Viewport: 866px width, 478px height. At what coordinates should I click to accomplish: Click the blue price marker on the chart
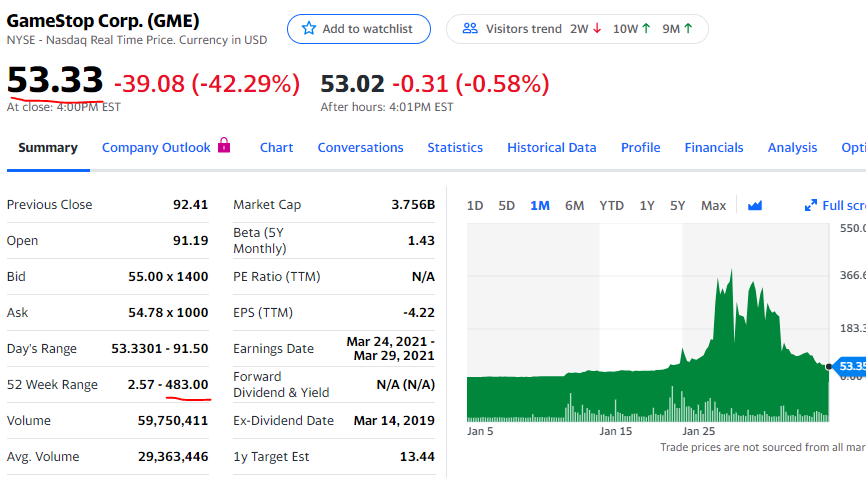[851, 366]
